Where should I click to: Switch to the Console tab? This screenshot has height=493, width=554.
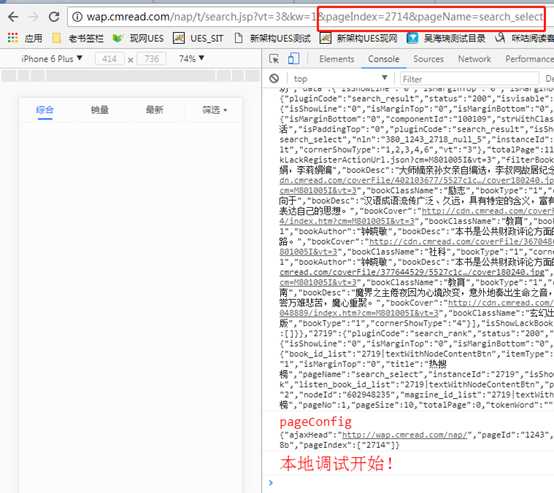[x=384, y=59]
